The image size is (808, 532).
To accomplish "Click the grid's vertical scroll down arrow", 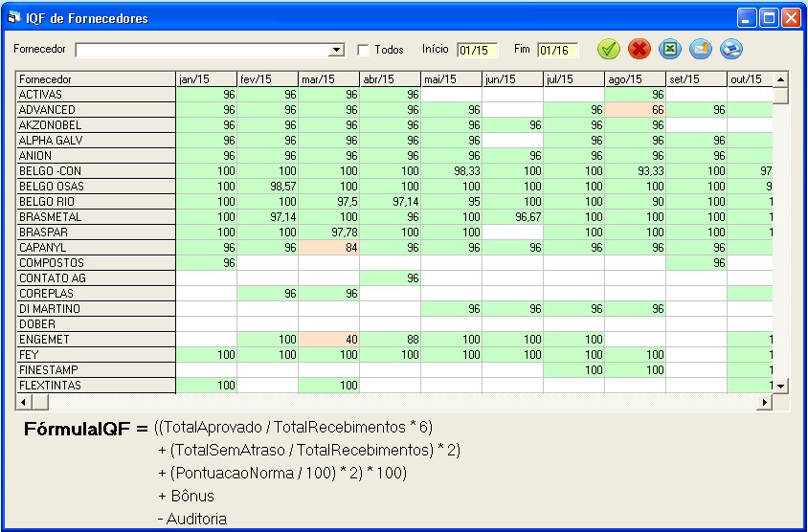I will pyautogui.click(x=780, y=386).
